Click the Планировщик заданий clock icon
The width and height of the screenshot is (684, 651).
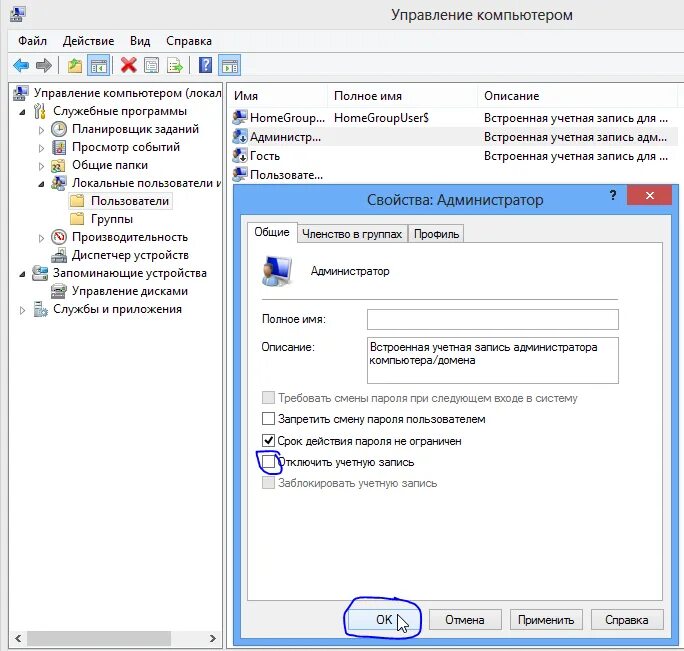point(59,129)
